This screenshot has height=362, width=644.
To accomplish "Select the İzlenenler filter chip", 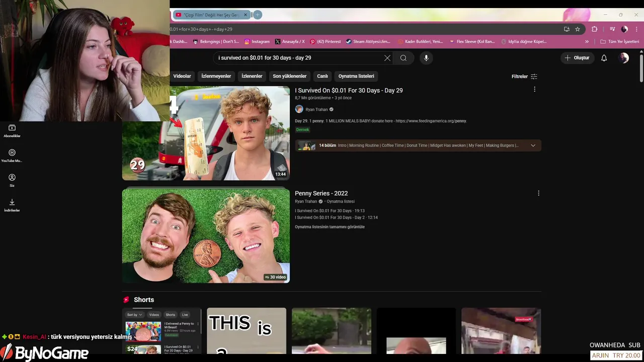I will pos(252,76).
